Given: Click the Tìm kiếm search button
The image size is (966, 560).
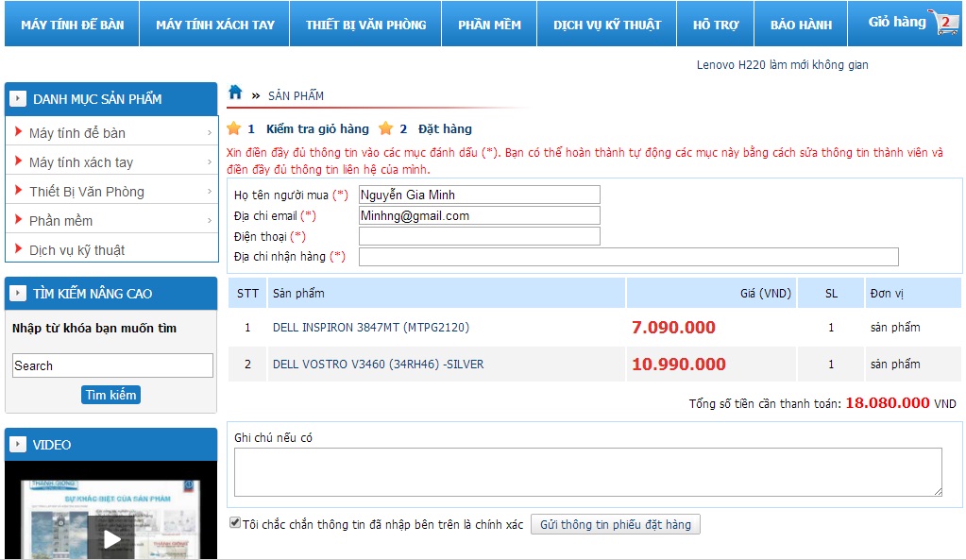Looking at the screenshot, I should point(110,395).
